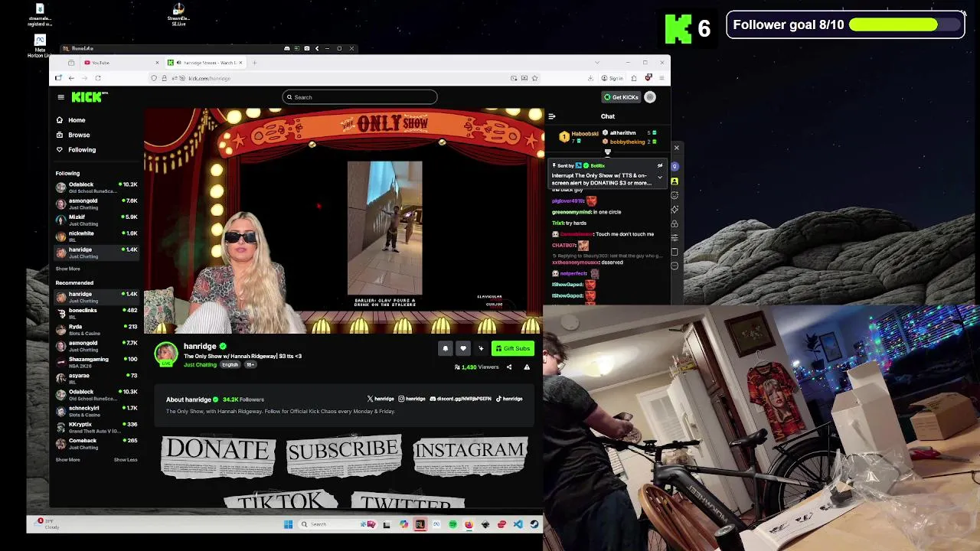Viewport: 980px width, 551px height.
Task: Expand pinned message with chevron
Action: coord(659,178)
